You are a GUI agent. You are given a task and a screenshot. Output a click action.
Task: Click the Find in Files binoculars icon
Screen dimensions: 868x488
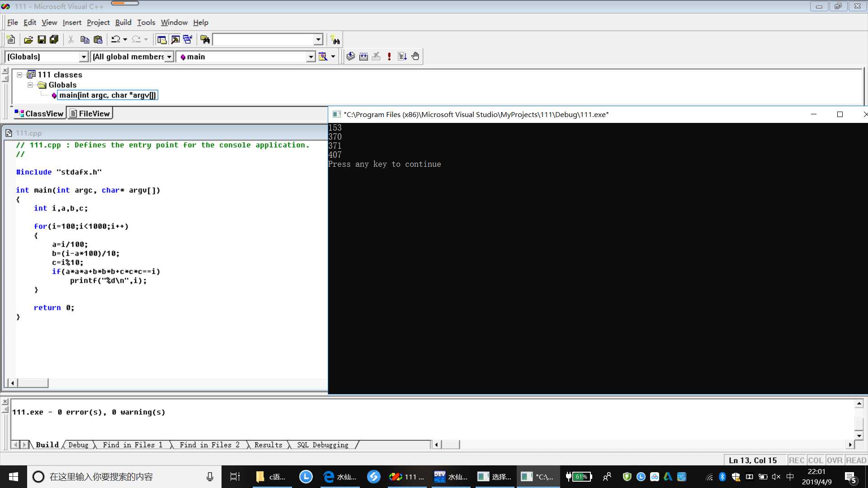[205, 40]
